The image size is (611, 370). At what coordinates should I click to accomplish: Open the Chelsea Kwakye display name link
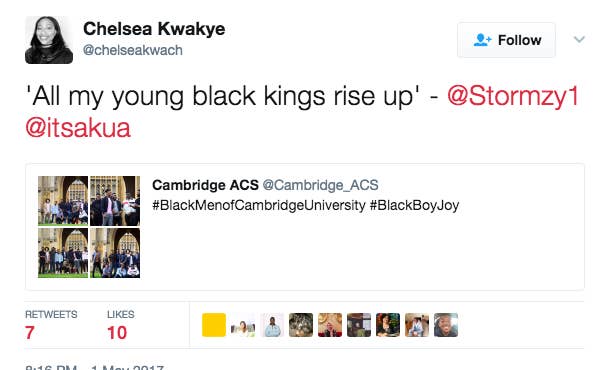154,29
